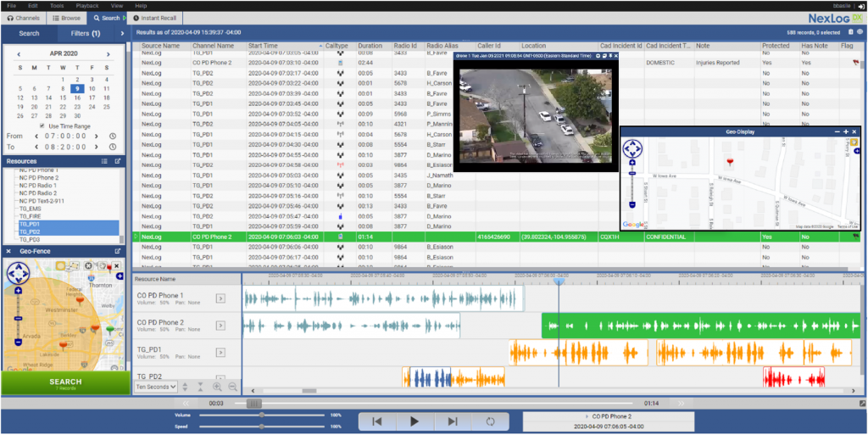Increase the From time with right arrow
Image resolution: width=868 pixels, height=435 pixels.
tap(97, 137)
